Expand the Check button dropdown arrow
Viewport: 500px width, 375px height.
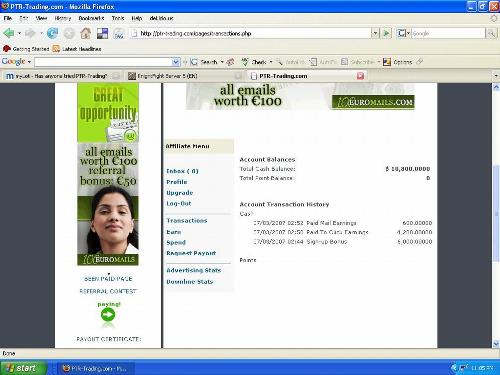[271, 62]
